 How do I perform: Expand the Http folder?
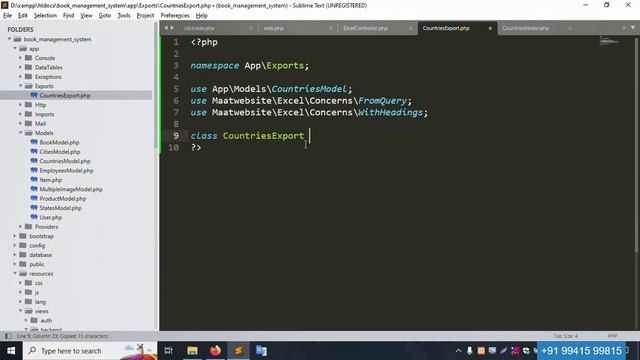pos(20,105)
